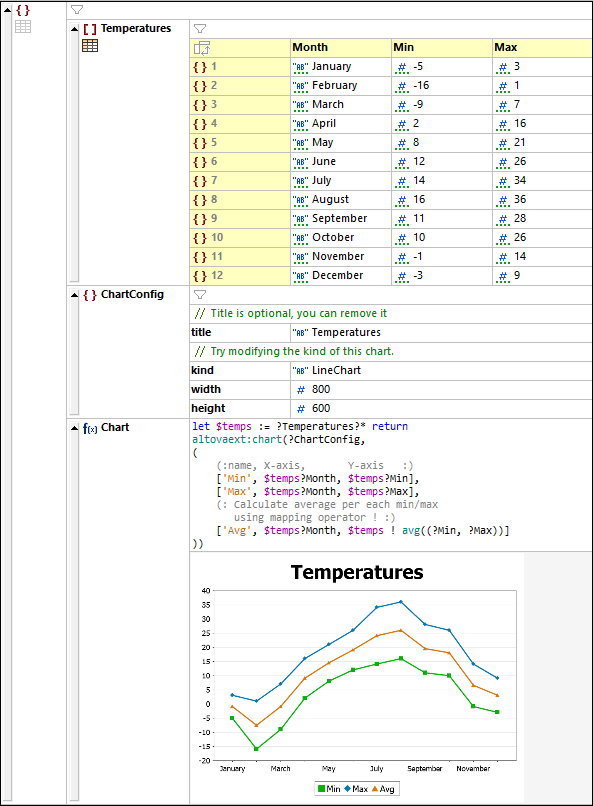Click the string type icon beside January

click(300, 67)
